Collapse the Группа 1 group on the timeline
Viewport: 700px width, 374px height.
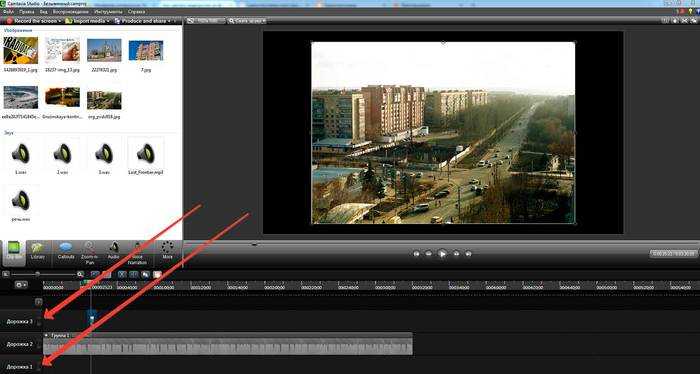[x=46, y=335]
